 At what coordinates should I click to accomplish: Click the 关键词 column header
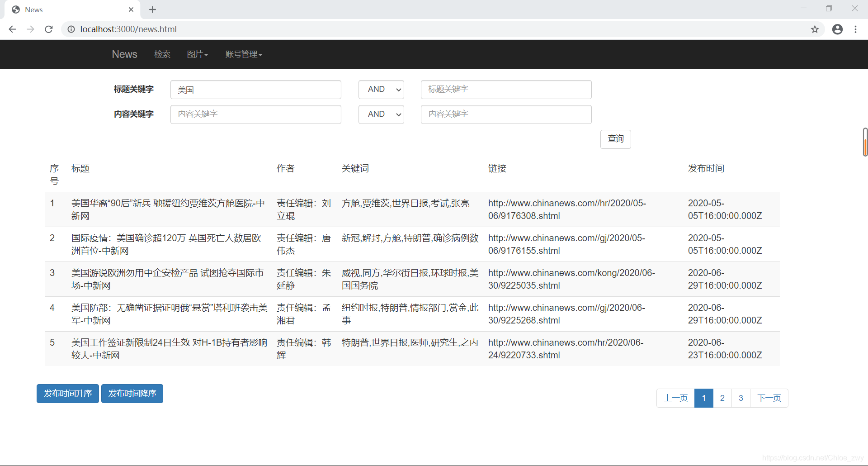click(x=355, y=168)
